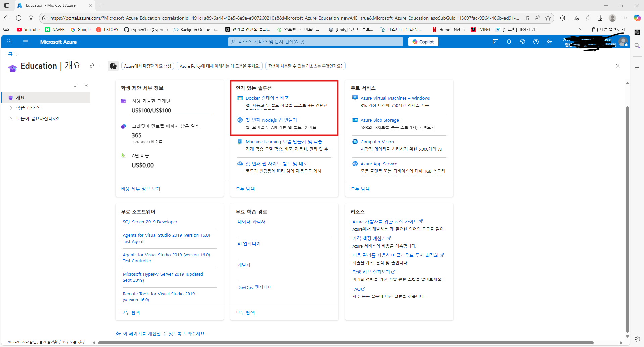Switch to the Education - Microsoft Azure tab

click(x=55, y=5)
